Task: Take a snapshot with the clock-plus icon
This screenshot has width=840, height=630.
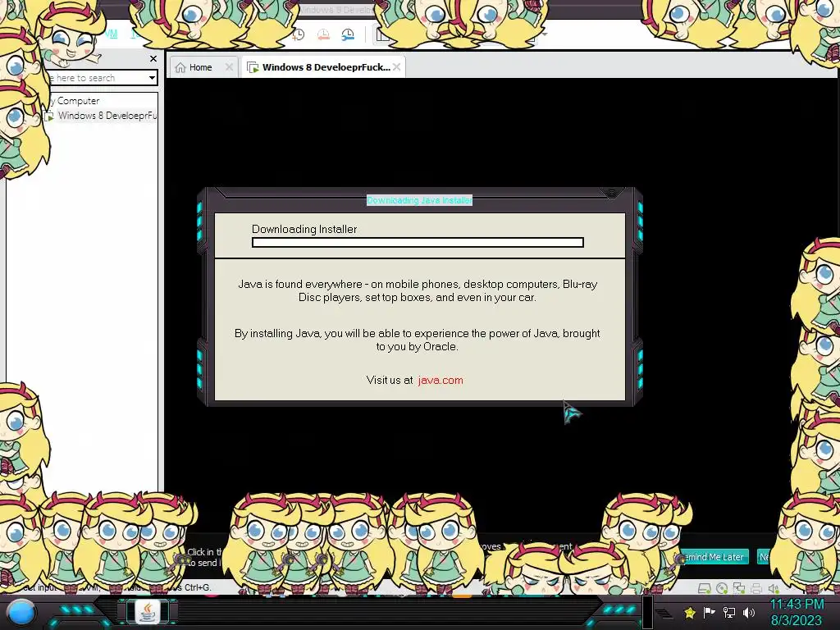Action: tap(299, 34)
